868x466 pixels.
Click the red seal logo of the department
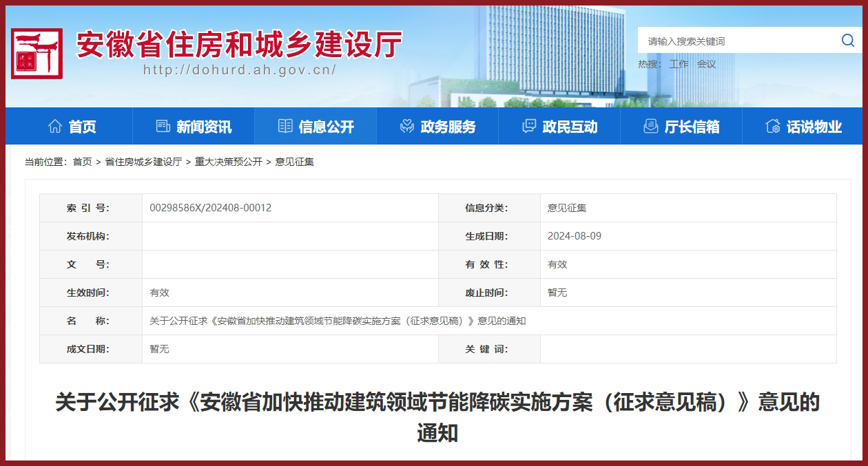click(x=37, y=53)
